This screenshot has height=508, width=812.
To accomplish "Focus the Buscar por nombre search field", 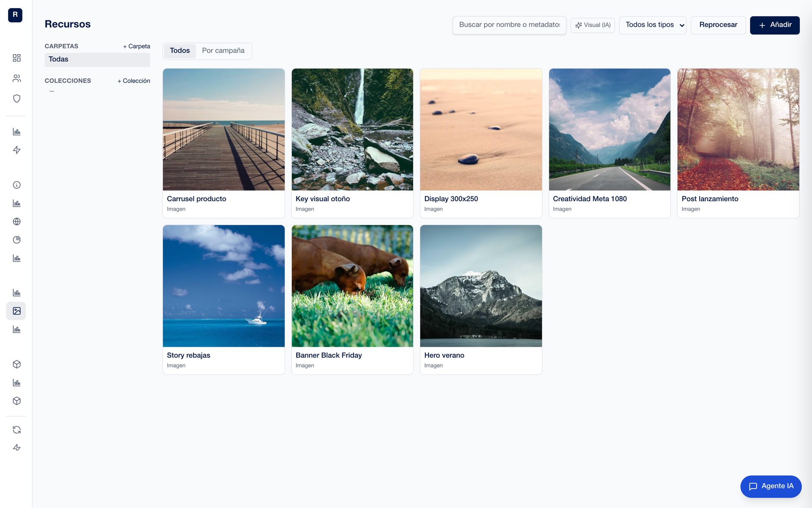I will tap(509, 25).
